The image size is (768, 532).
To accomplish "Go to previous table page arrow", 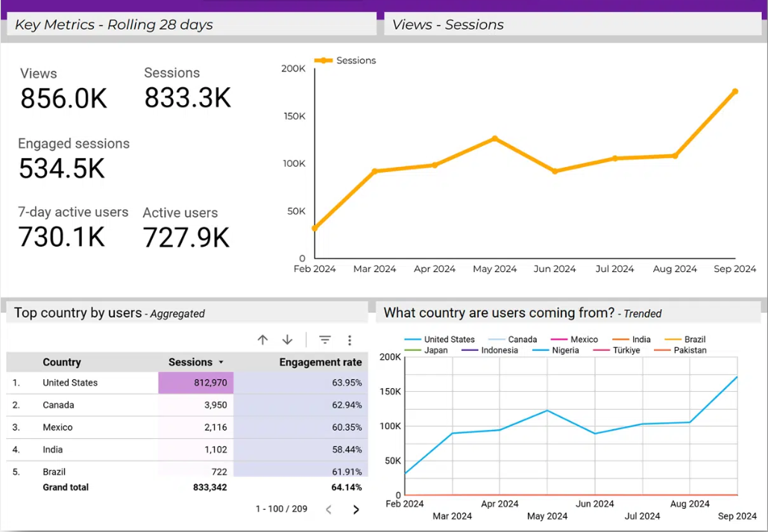I will [x=329, y=510].
